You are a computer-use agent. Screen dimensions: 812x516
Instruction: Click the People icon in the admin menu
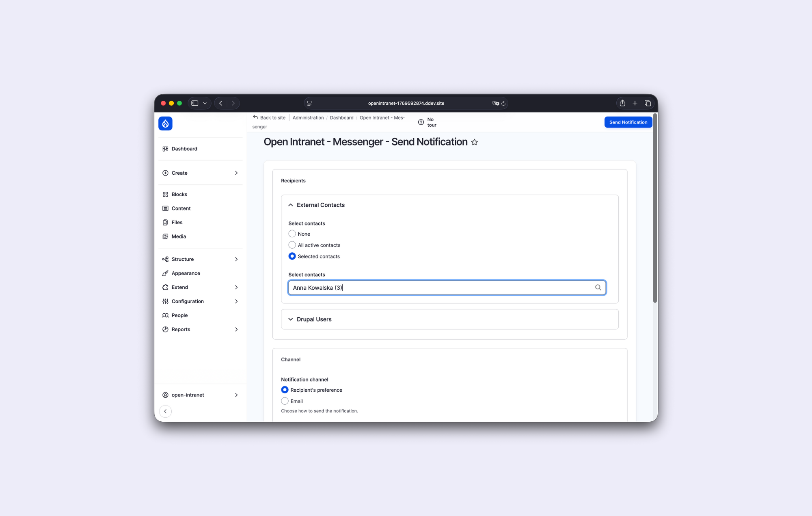pos(165,315)
